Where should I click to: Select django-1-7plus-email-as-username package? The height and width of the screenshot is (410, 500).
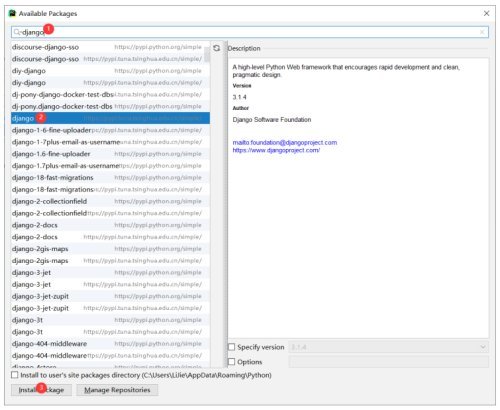pyautogui.click(x=110, y=142)
